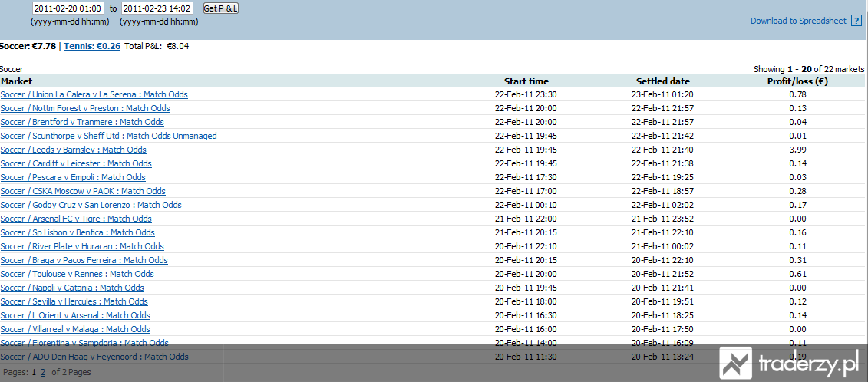Click the start date input field

68,9
